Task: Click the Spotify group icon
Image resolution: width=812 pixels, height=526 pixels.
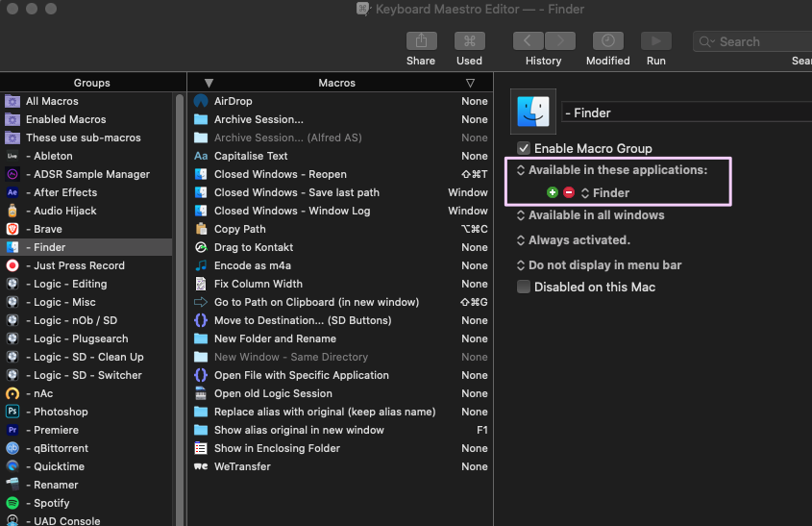Action: [x=12, y=503]
